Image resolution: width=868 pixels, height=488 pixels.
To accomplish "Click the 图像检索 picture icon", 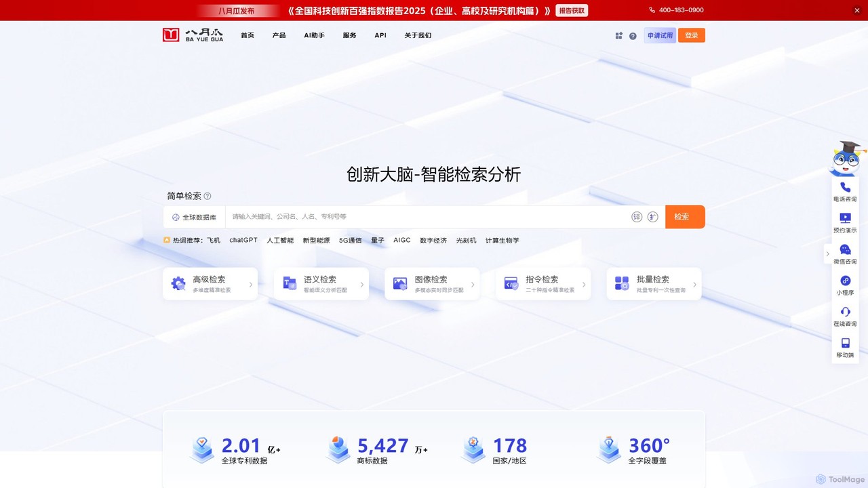I will (x=400, y=283).
